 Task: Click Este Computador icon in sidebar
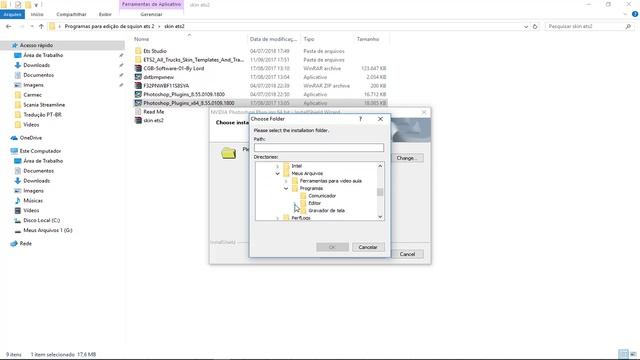[x=14, y=151]
